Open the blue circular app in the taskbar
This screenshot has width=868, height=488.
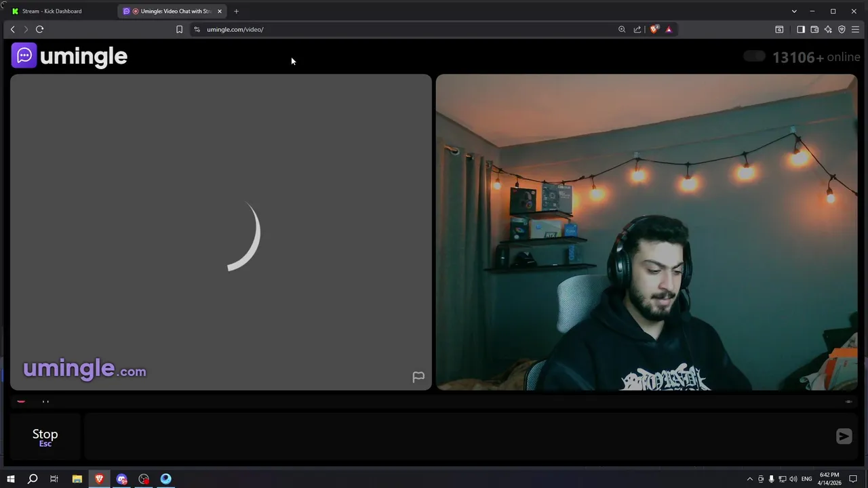point(166,479)
